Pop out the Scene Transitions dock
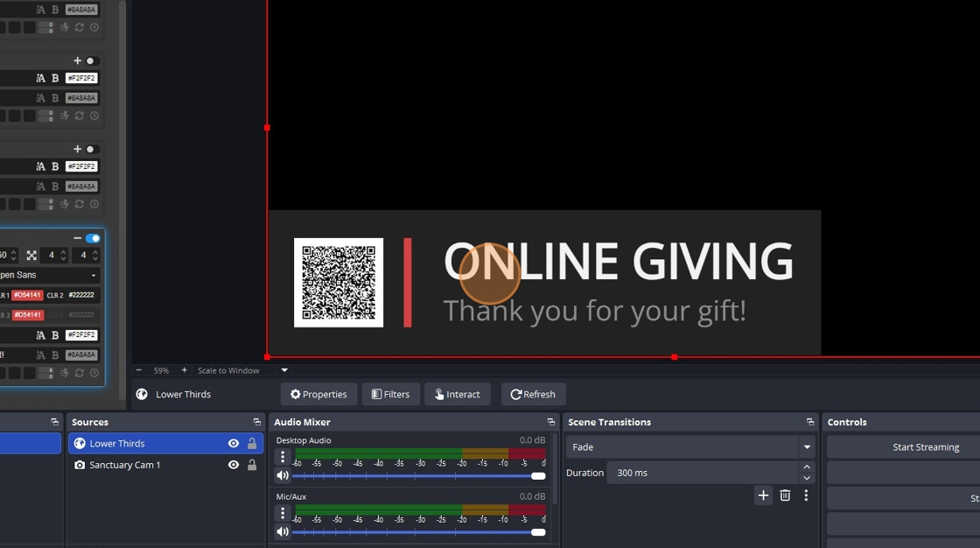The height and width of the screenshot is (548, 980). (810, 422)
